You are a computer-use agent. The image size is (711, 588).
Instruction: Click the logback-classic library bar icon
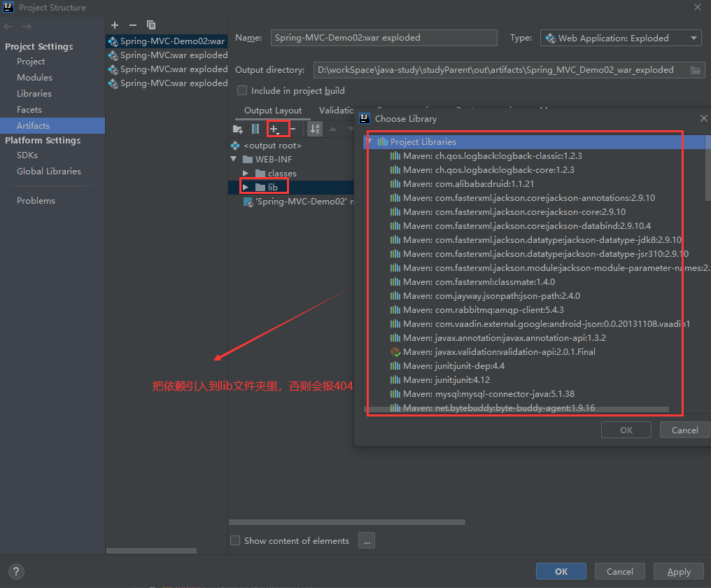tap(395, 156)
